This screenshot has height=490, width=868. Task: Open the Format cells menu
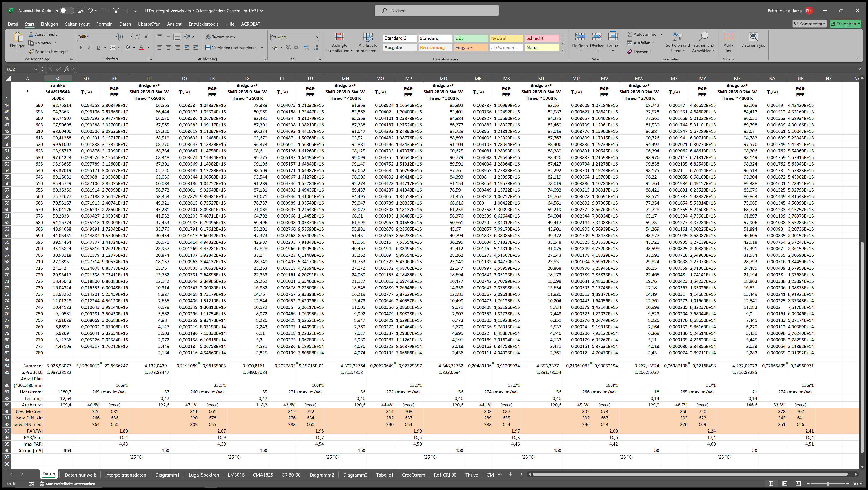[x=613, y=42]
